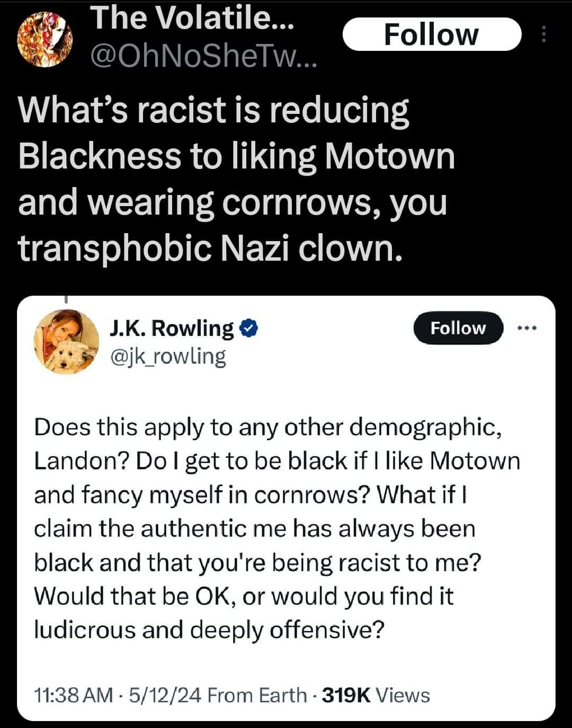Screen dimensions: 572x728
Task: Click The Volatile... display name
Action: [193, 20]
